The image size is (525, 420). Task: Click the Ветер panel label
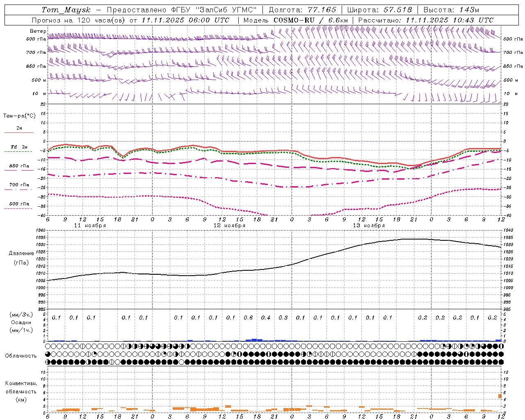[38, 31]
